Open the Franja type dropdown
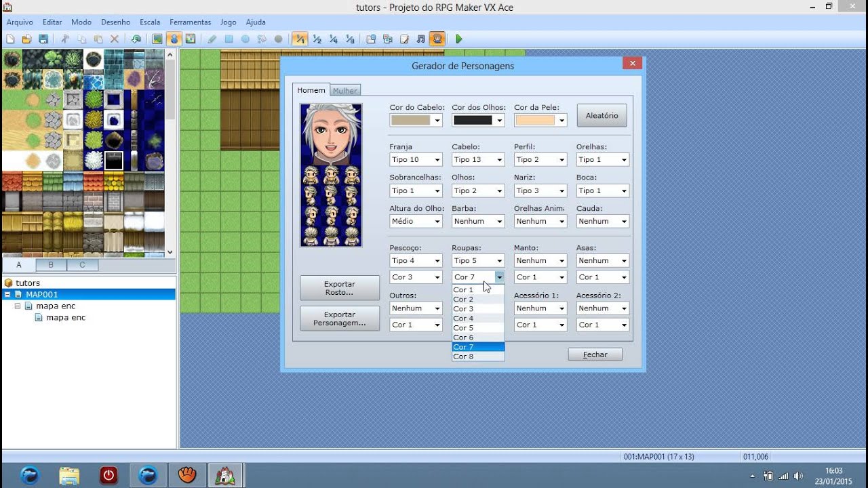This screenshot has height=488, width=868. 416,160
